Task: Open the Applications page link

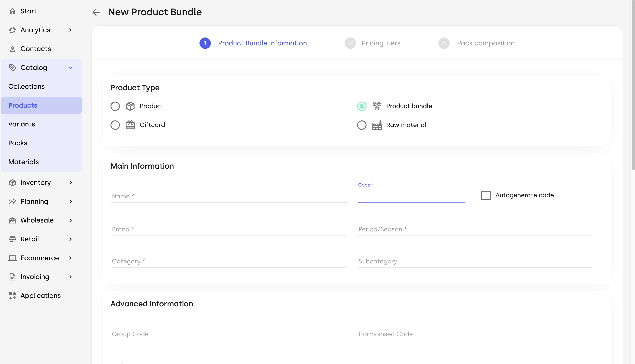Action: 41,296
